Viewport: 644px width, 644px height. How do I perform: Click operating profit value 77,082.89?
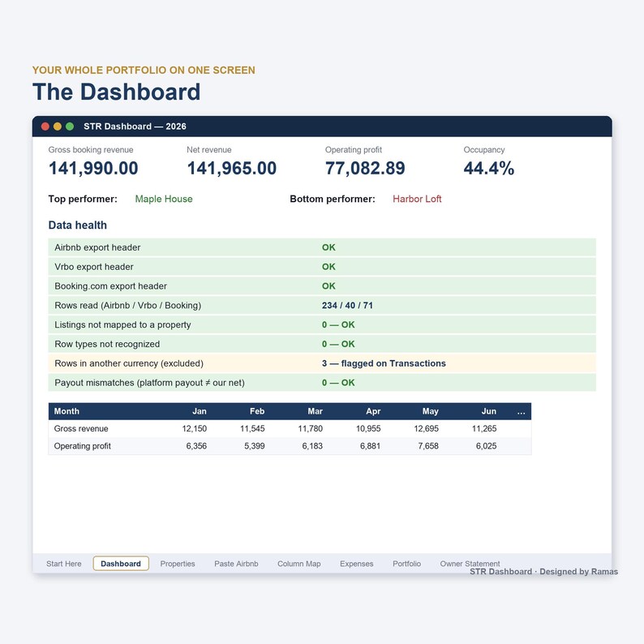(x=365, y=169)
